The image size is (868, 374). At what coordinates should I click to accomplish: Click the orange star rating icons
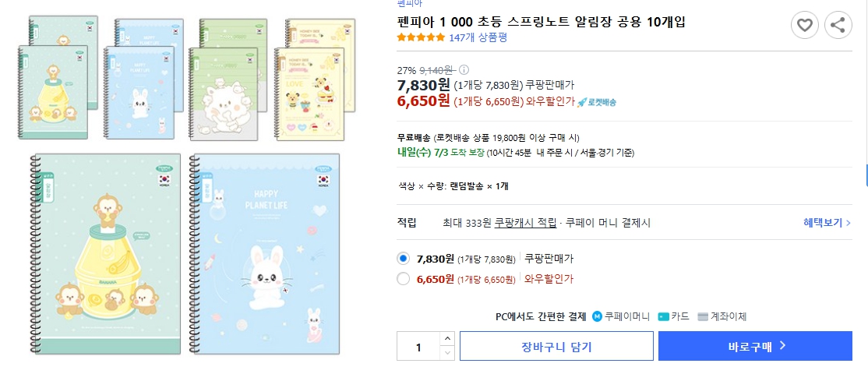pyautogui.click(x=421, y=37)
